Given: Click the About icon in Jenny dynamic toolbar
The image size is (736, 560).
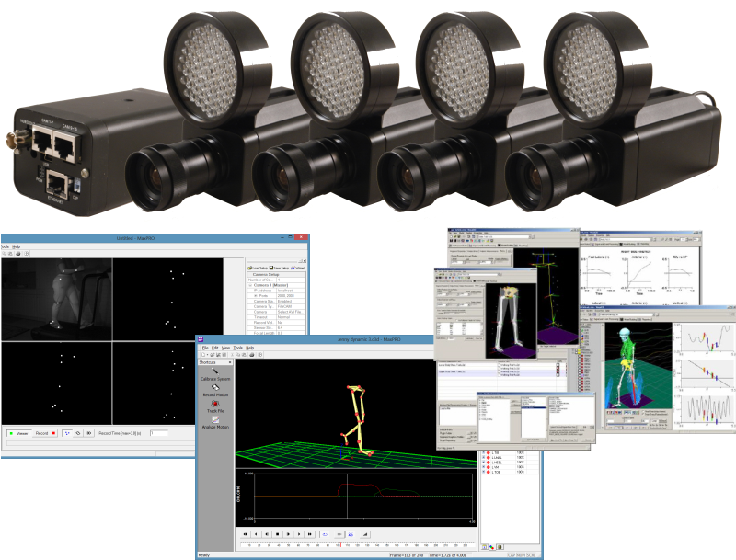Looking at the screenshot, I should tap(260, 355).
